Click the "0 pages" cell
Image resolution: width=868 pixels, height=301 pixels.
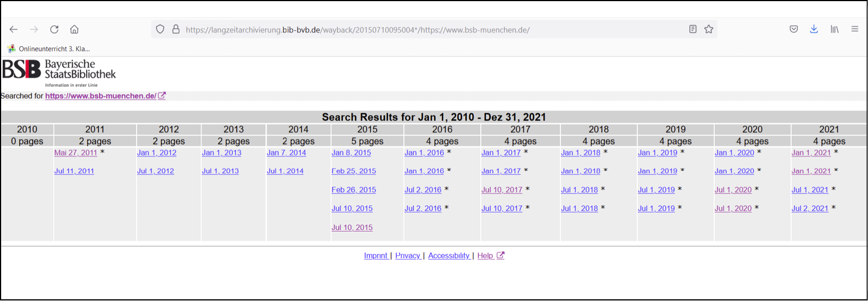pos(27,141)
